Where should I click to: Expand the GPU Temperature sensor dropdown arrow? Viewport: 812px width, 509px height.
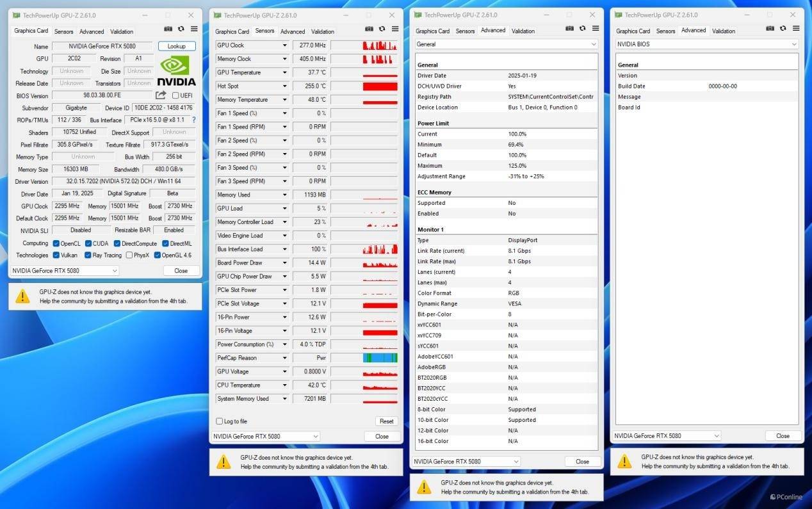285,72
